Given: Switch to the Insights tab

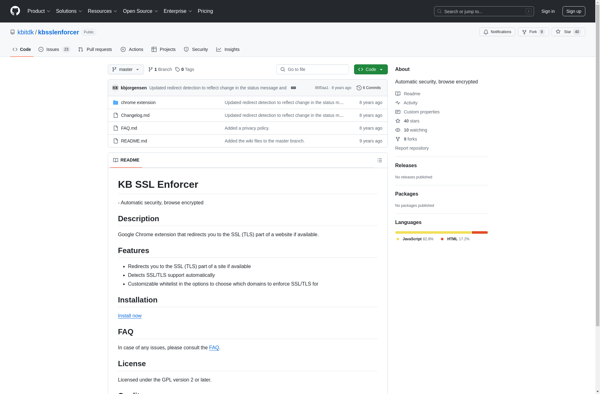Looking at the screenshot, I should [228, 49].
